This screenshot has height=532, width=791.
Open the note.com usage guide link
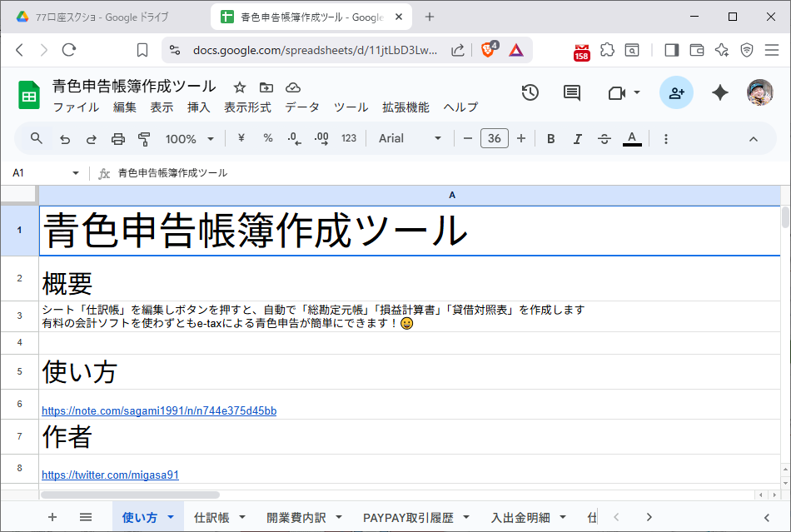pos(158,410)
